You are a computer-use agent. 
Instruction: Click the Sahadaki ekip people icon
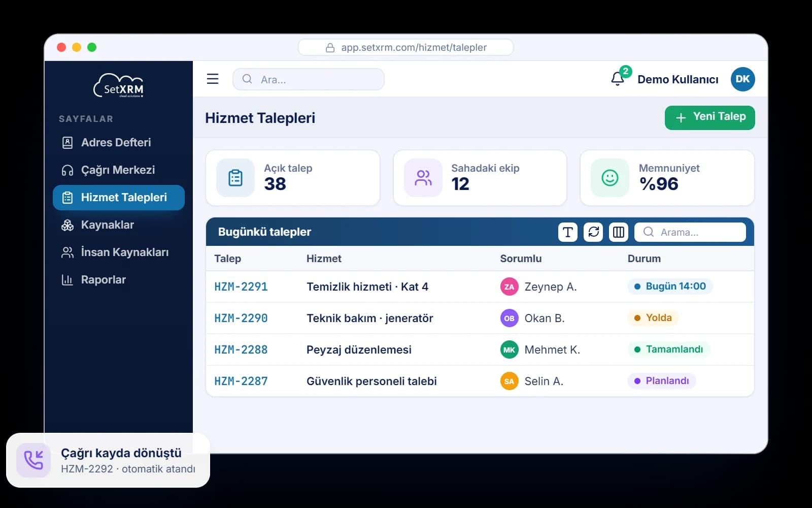pyautogui.click(x=423, y=178)
